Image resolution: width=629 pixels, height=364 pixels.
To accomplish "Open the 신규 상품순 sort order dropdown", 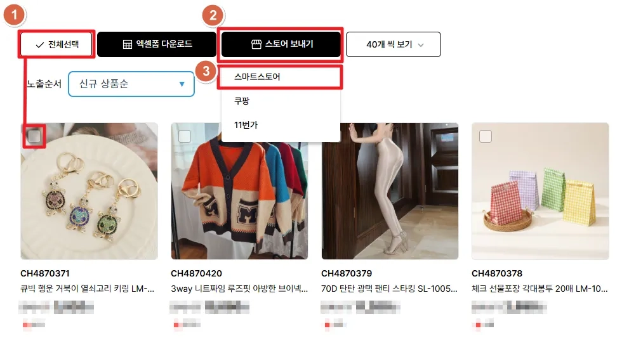I will (x=131, y=84).
